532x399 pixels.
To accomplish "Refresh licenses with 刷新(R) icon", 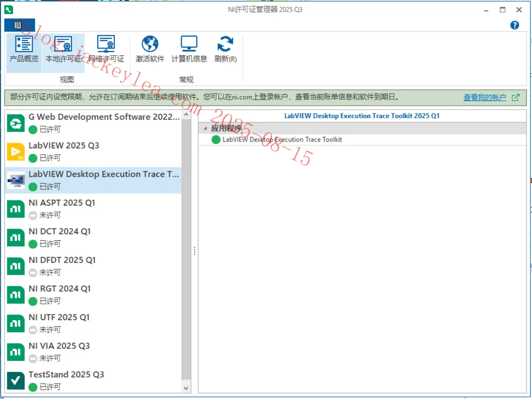I will [x=225, y=44].
